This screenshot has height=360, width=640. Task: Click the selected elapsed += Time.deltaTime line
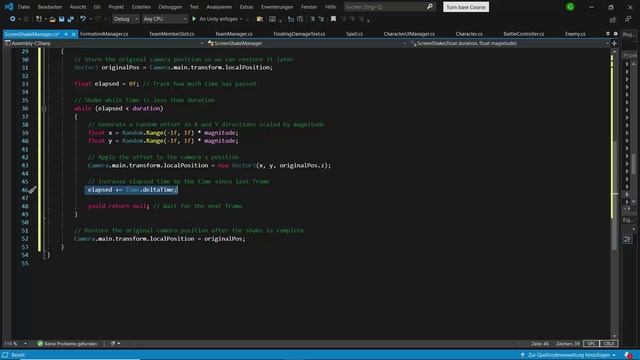pos(132,190)
